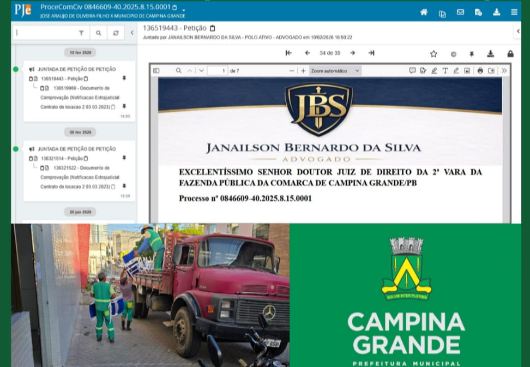Click the 34 de 35 document counter
The width and height of the screenshot is (530, 367).
click(330, 53)
